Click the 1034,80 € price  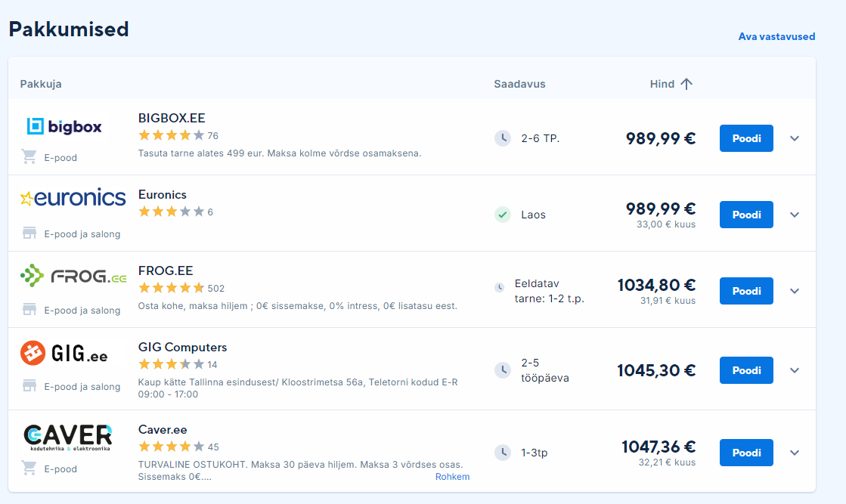click(657, 285)
